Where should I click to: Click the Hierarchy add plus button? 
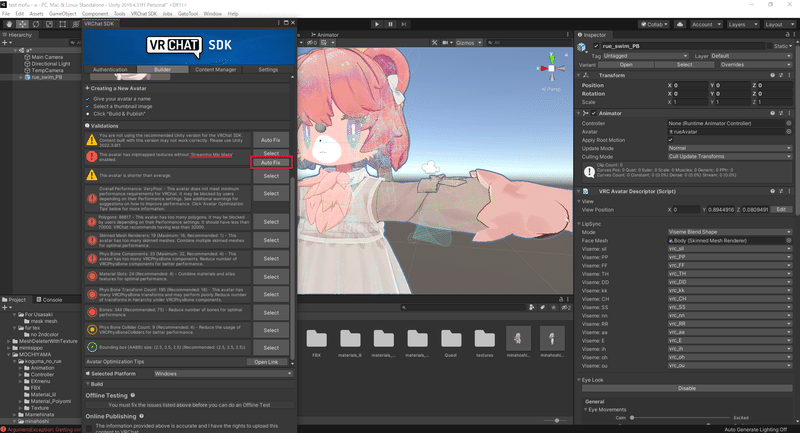tap(6, 42)
